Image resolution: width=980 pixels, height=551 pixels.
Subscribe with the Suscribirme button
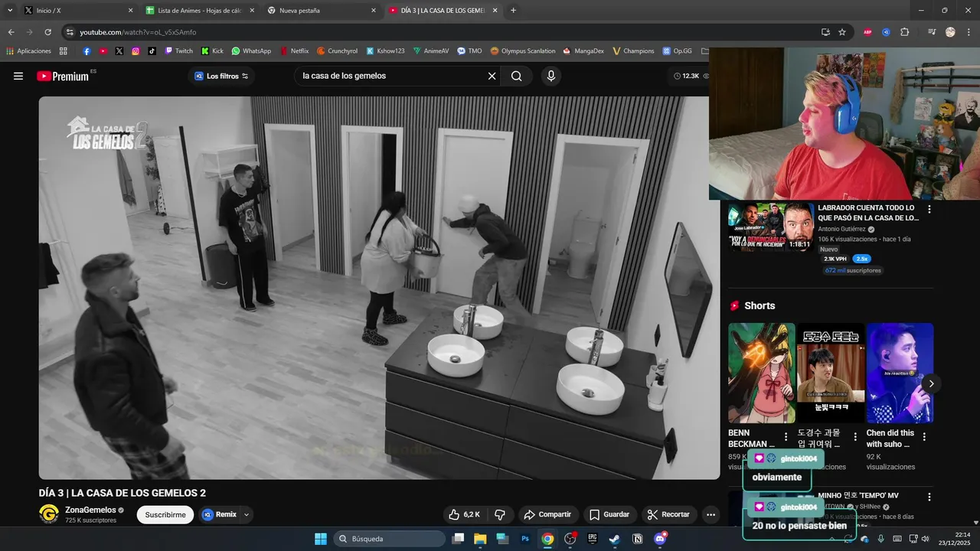click(165, 515)
